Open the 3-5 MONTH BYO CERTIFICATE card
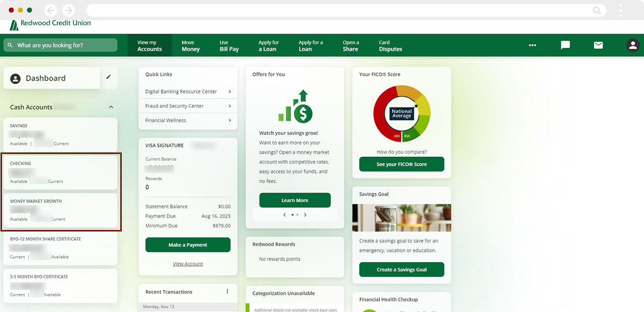Image resolution: width=644 pixels, height=312 pixels. click(x=60, y=286)
